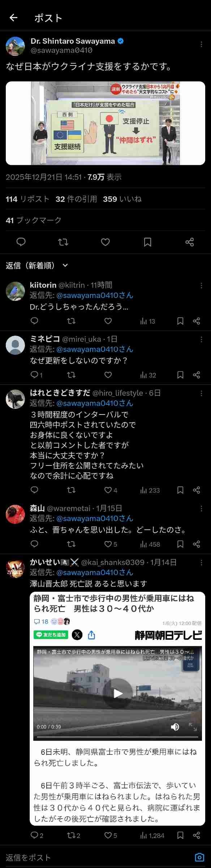211x868 pixels.
Task: Open the reply icon under the main post
Action: tap(21, 243)
